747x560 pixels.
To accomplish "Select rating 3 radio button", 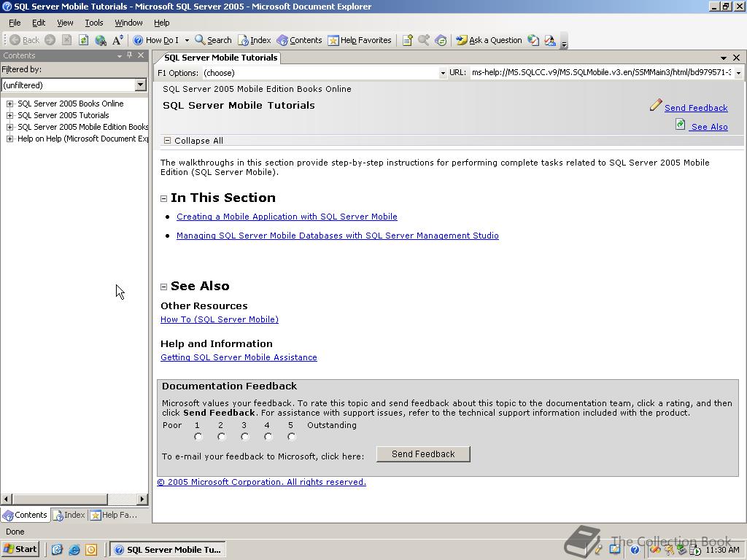I will pyautogui.click(x=245, y=437).
